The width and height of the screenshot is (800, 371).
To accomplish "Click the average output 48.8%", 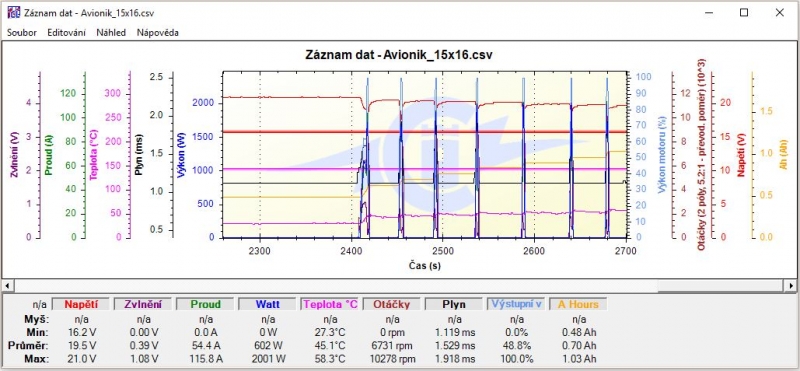I will 516,346.
